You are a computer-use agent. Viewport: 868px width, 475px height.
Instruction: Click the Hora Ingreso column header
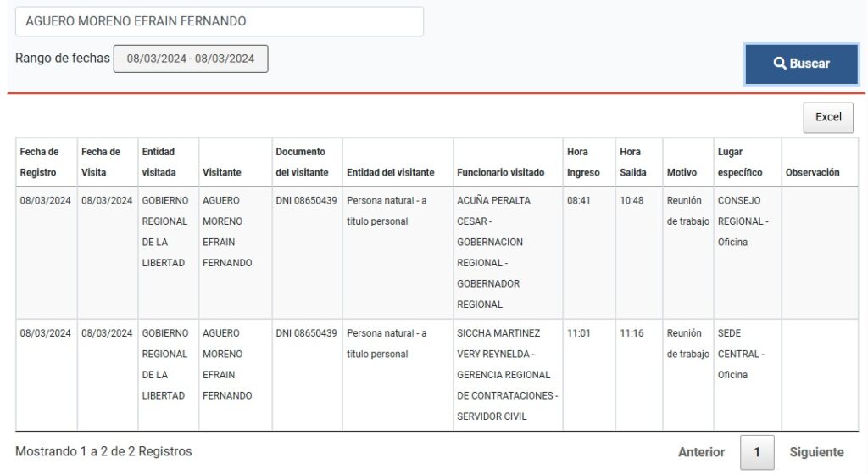click(x=583, y=162)
